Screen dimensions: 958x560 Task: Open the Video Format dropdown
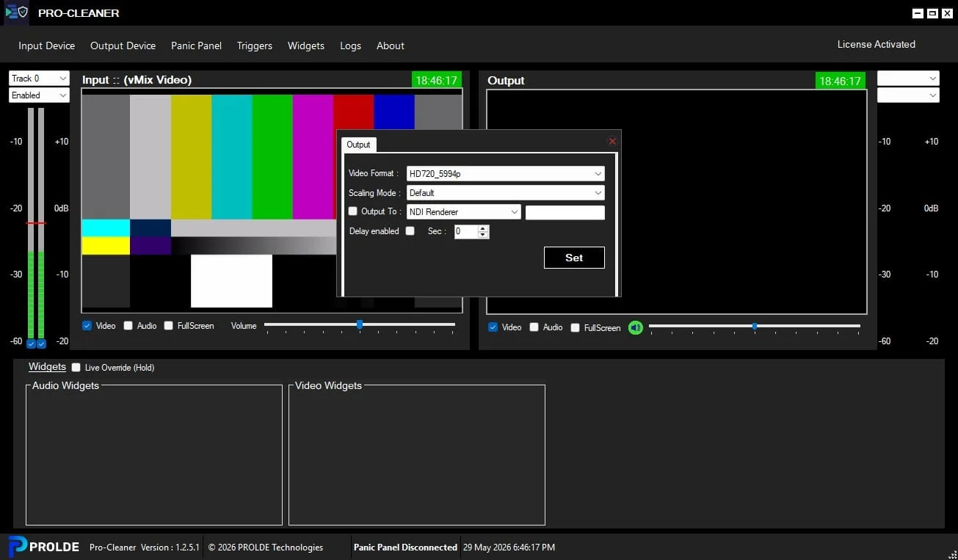click(506, 174)
